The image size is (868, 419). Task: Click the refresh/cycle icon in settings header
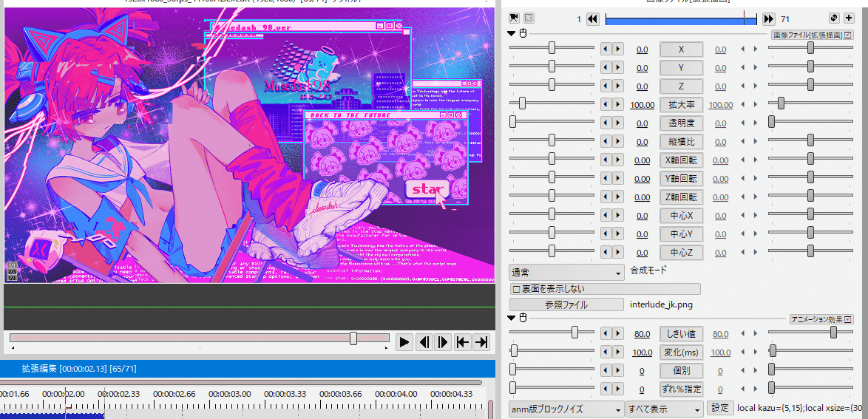click(834, 18)
